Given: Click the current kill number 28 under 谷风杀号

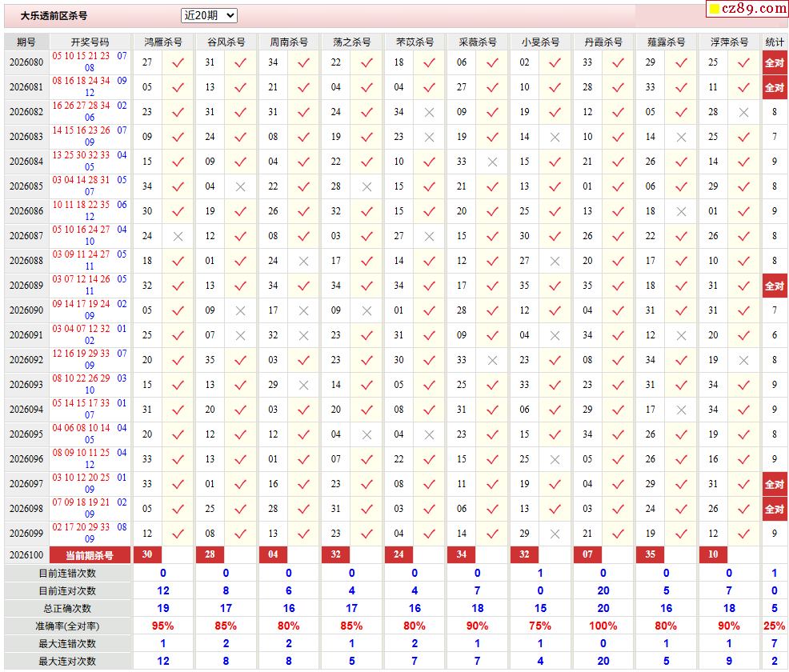Looking at the screenshot, I should click(x=210, y=554).
